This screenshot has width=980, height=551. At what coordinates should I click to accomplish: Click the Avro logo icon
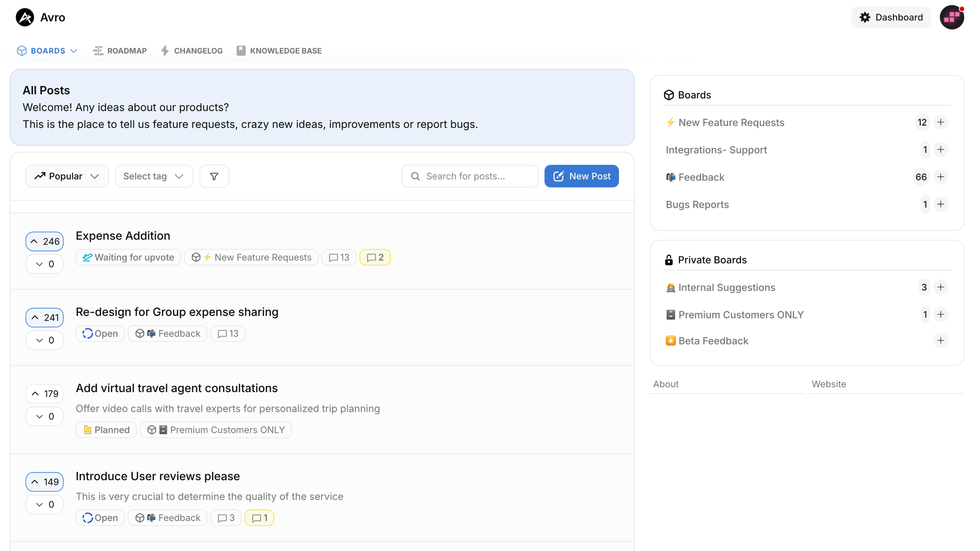click(25, 17)
